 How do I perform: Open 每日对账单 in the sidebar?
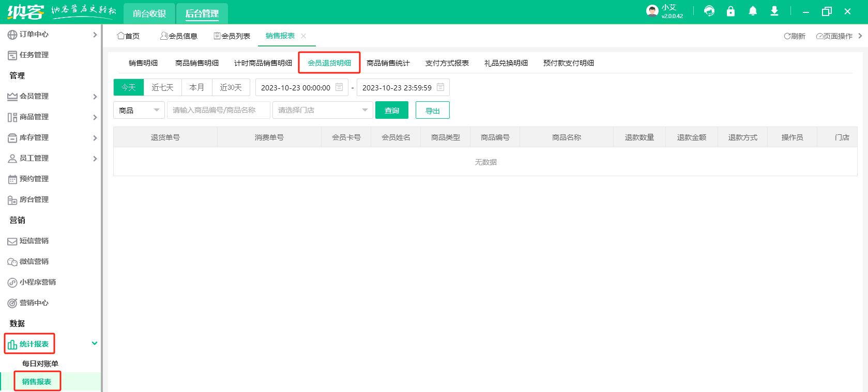coord(40,364)
